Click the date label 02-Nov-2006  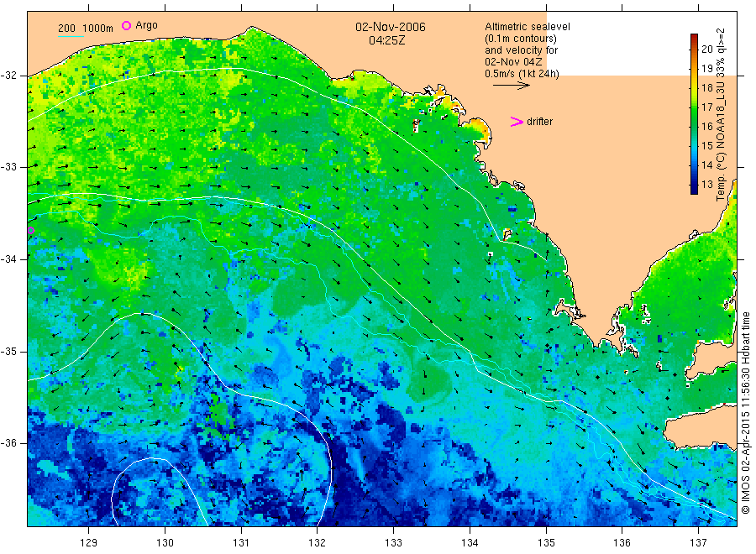coord(391,27)
